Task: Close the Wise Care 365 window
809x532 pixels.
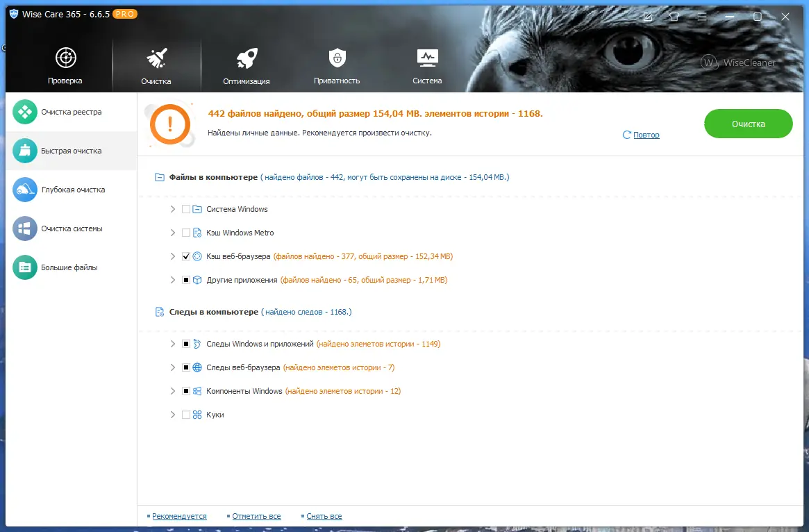Action: [x=785, y=17]
